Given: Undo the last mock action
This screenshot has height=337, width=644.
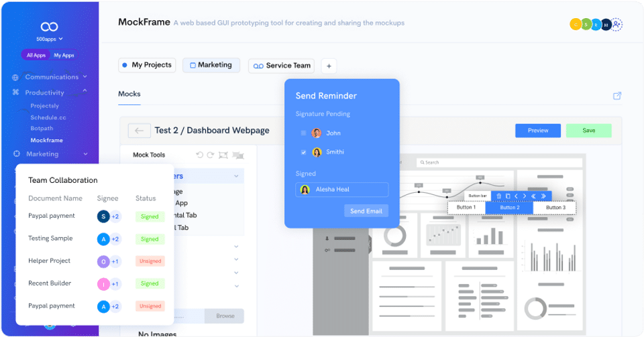Looking at the screenshot, I should tap(200, 155).
